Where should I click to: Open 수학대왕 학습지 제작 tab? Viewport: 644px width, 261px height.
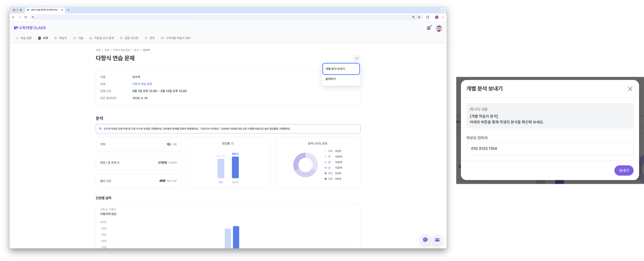coord(176,38)
